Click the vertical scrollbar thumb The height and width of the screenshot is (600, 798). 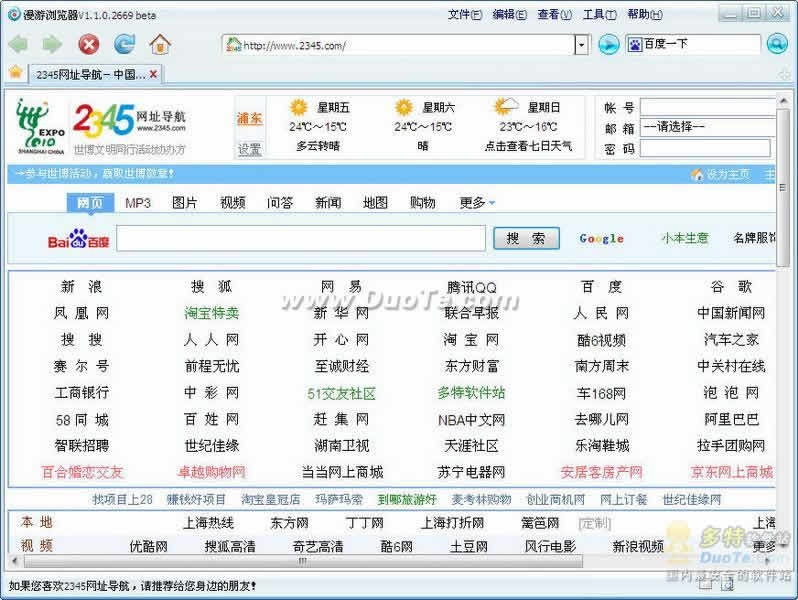[x=783, y=186]
